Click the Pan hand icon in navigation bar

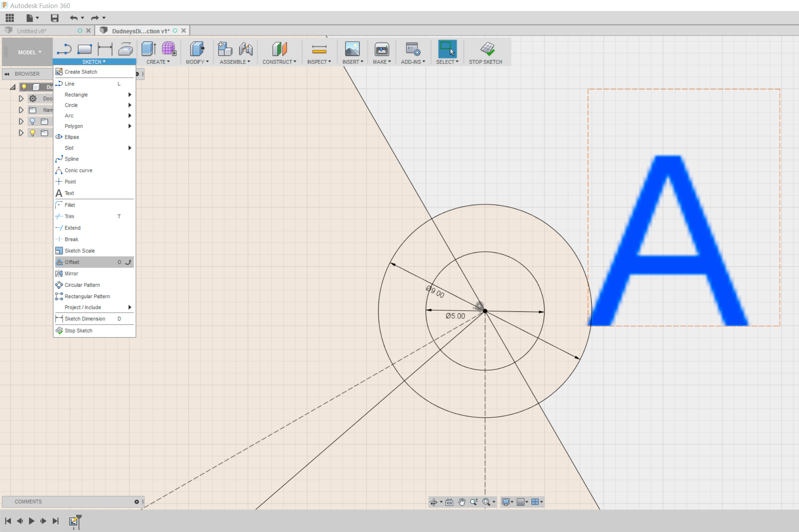click(x=462, y=502)
